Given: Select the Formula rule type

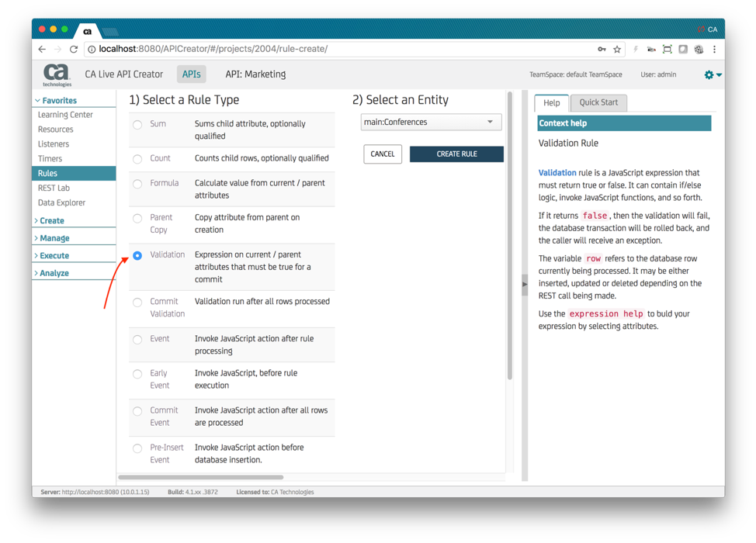Looking at the screenshot, I should 137,184.
